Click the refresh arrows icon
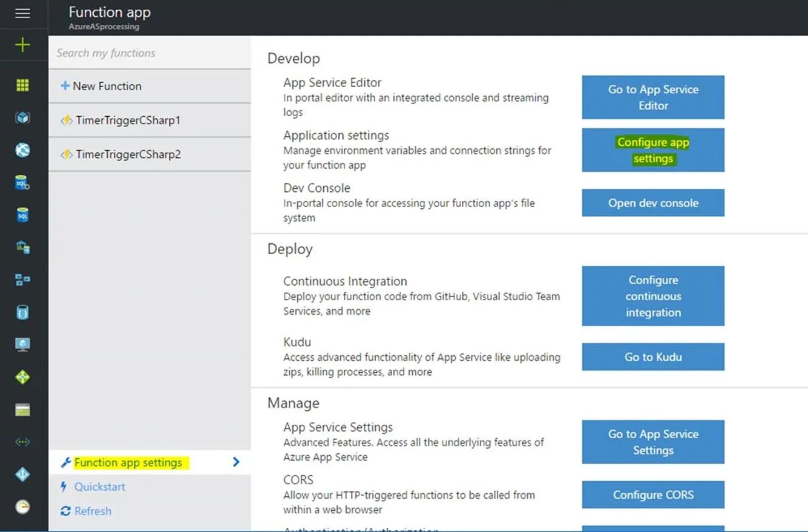The image size is (808, 532). 65,511
